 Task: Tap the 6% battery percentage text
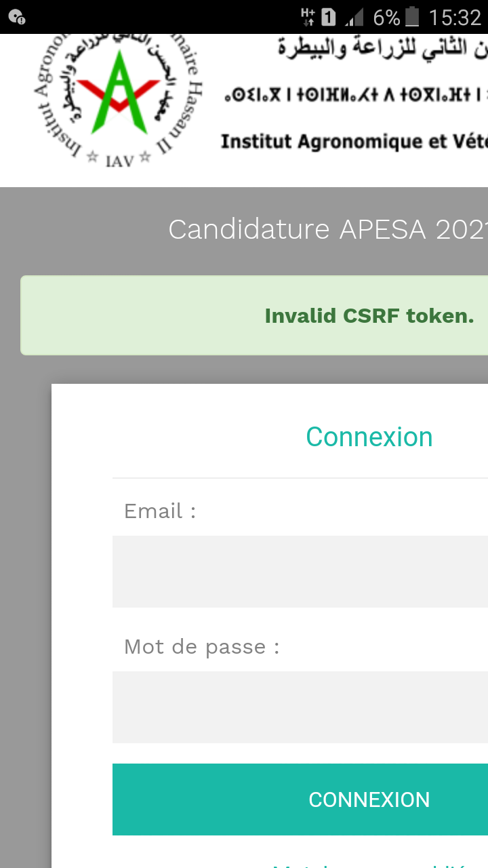(386, 17)
